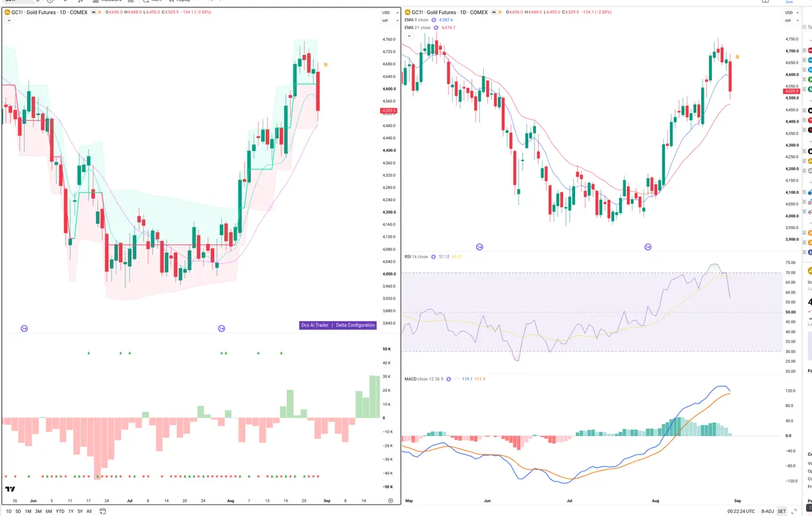Select the 1D time range
The width and height of the screenshot is (812, 516).
pos(9,511)
